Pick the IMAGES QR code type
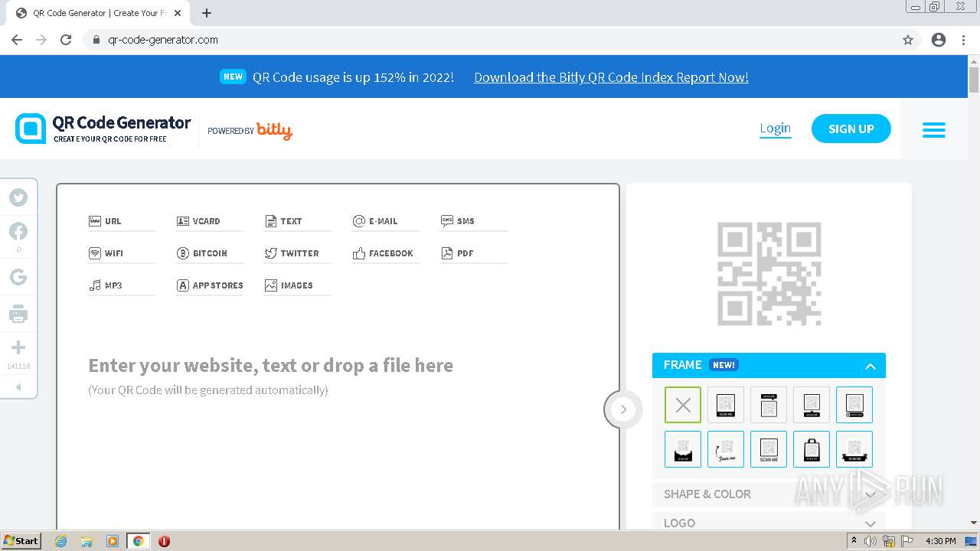Image resolution: width=980 pixels, height=551 pixels. [297, 285]
